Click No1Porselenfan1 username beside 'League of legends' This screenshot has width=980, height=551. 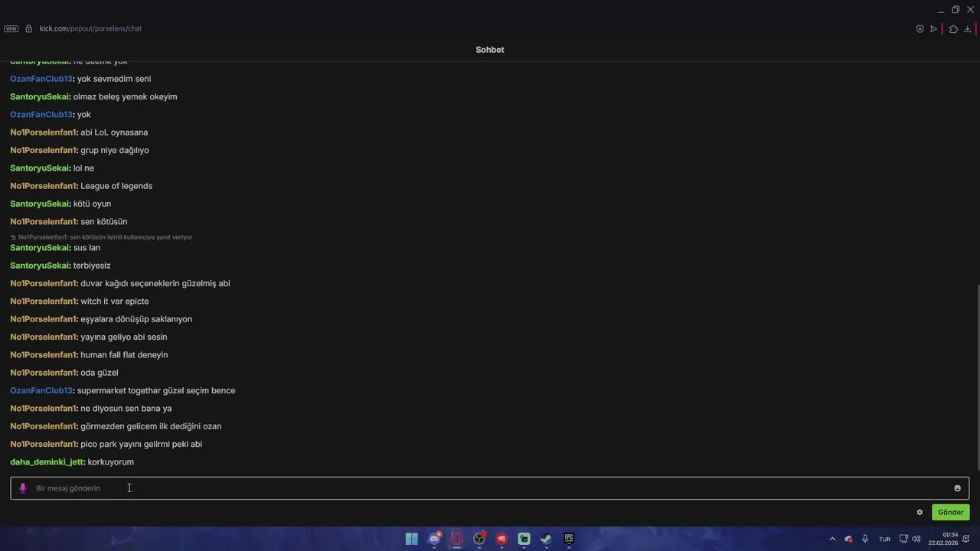point(44,186)
